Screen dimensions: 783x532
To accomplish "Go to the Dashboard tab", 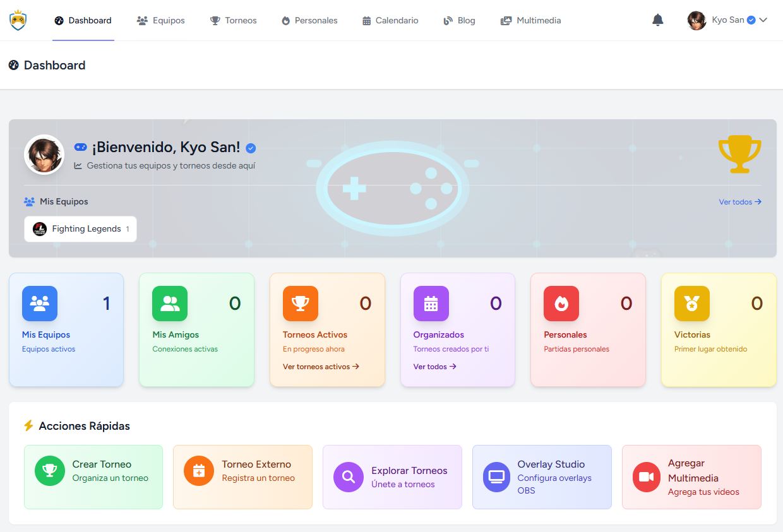I will [83, 20].
